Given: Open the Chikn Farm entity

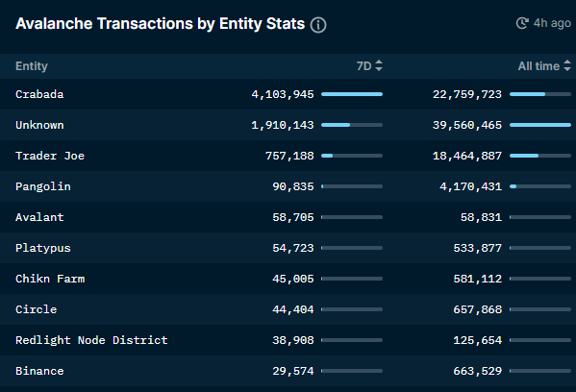Looking at the screenshot, I should [50, 279].
